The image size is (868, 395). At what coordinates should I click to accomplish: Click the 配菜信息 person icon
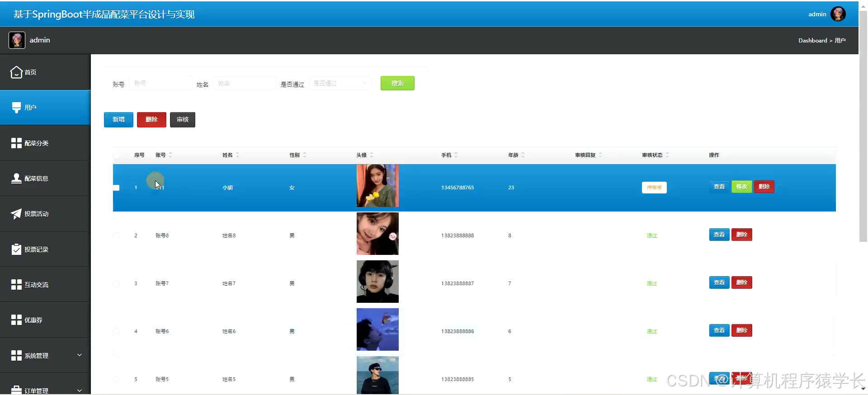(x=16, y=179)
